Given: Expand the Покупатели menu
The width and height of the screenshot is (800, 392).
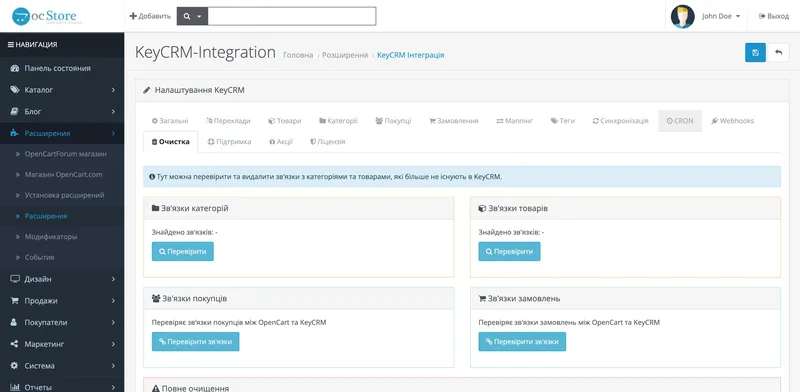Looking at the screenshot, I should click(62, 323).
